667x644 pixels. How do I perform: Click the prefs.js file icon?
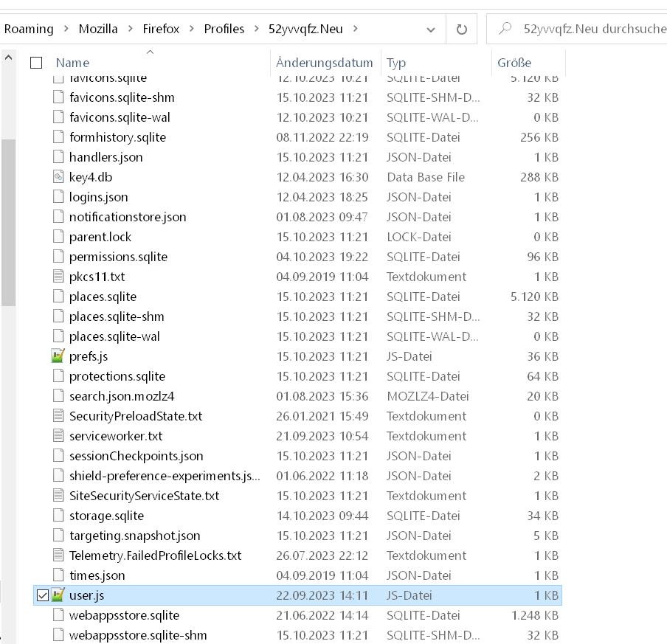(59, 356)
